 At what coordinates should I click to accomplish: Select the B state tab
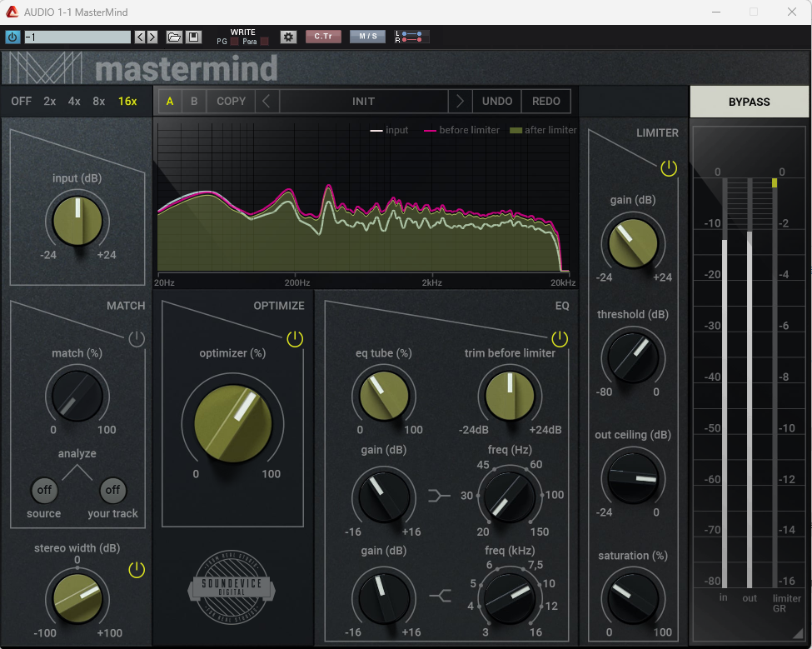click(x=194, y=101)
